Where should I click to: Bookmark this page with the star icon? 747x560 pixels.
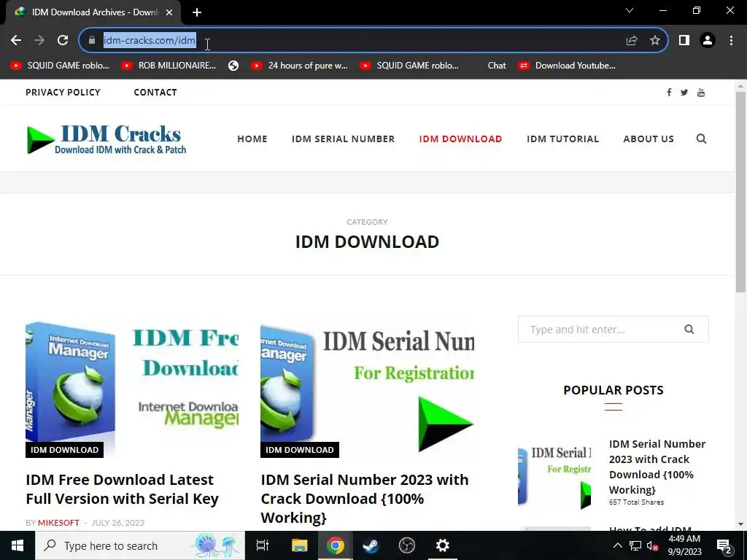point(655,41)
